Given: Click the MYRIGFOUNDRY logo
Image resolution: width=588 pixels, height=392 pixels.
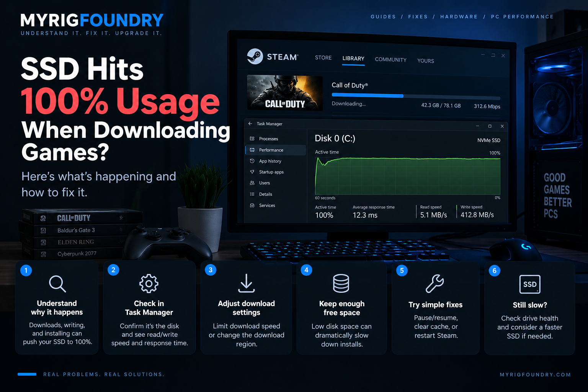Looking at the screenshot, I should click(x=92, y=20).
